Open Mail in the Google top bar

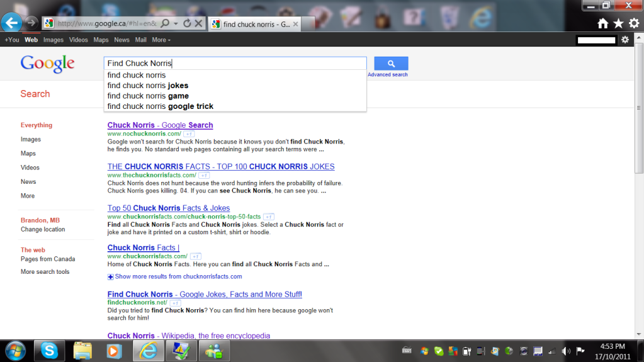[x=141, y=40]
